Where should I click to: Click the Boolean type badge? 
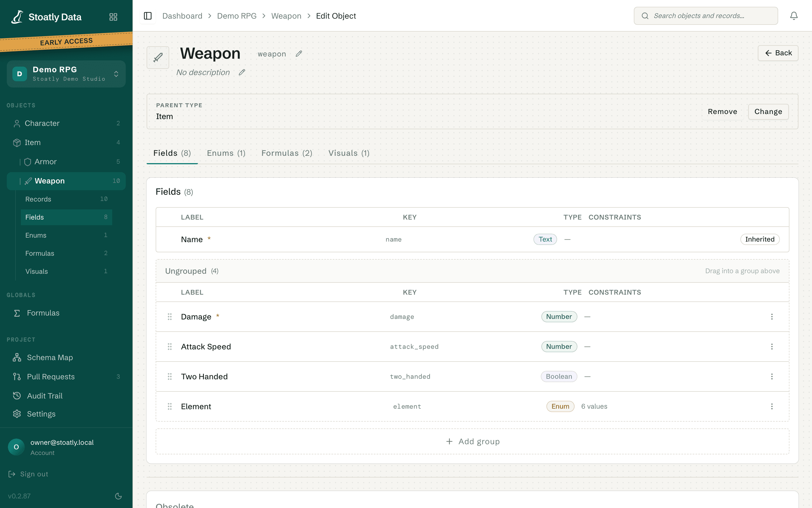pyautogui.click(x=559, y=376)
